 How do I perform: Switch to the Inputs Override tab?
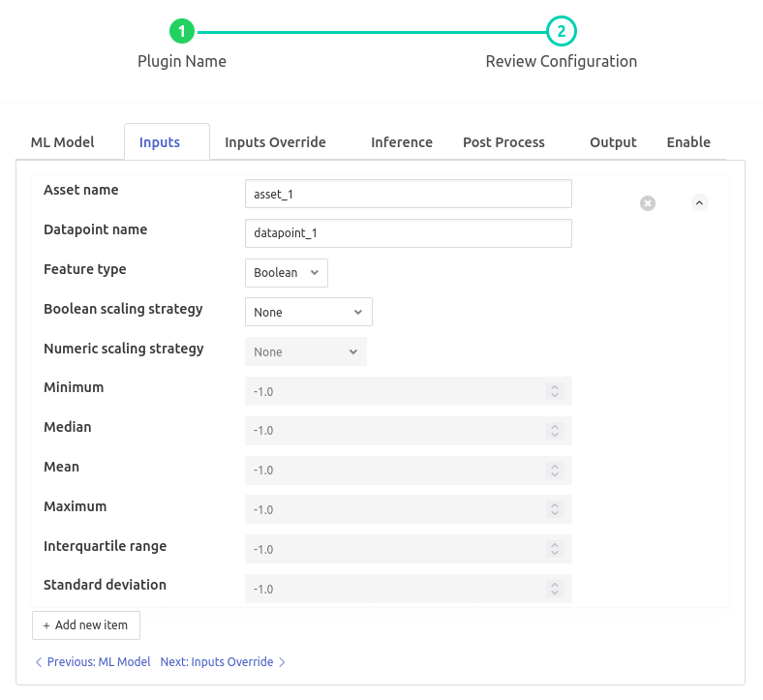click(x=275, y=142)
